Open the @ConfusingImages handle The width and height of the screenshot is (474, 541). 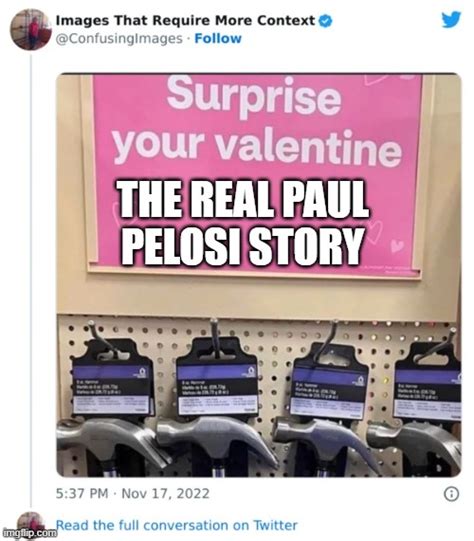pos(119,39)
